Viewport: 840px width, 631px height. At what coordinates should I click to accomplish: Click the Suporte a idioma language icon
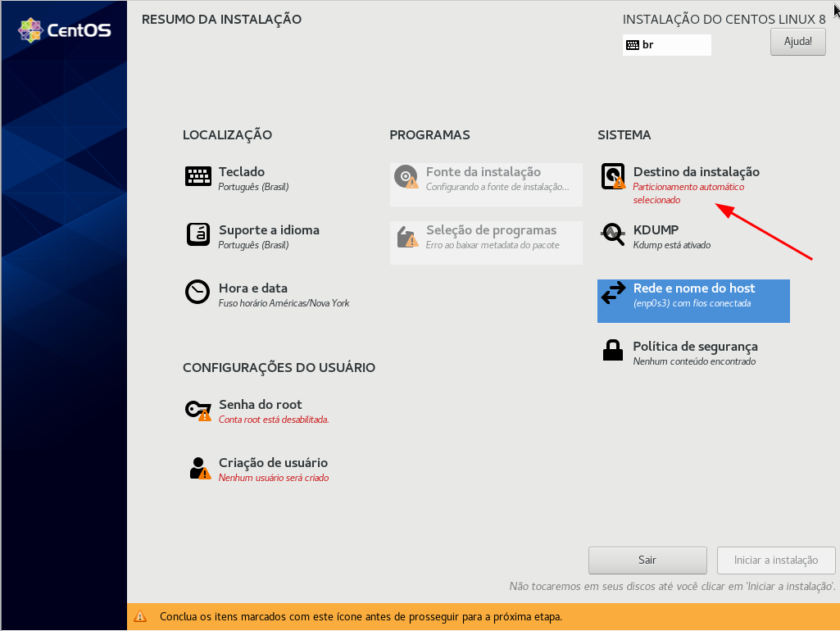[198, 234]
